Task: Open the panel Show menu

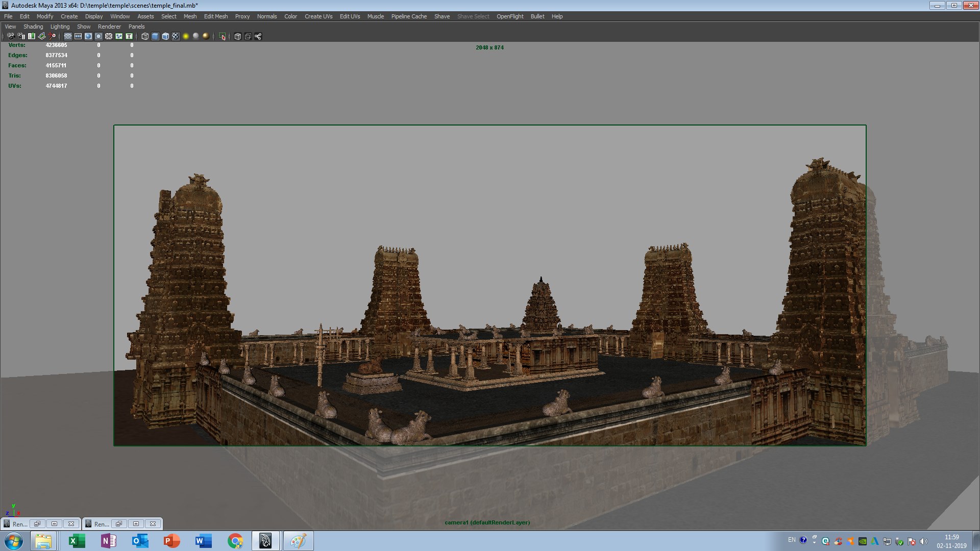Action: tap(84, 27)
